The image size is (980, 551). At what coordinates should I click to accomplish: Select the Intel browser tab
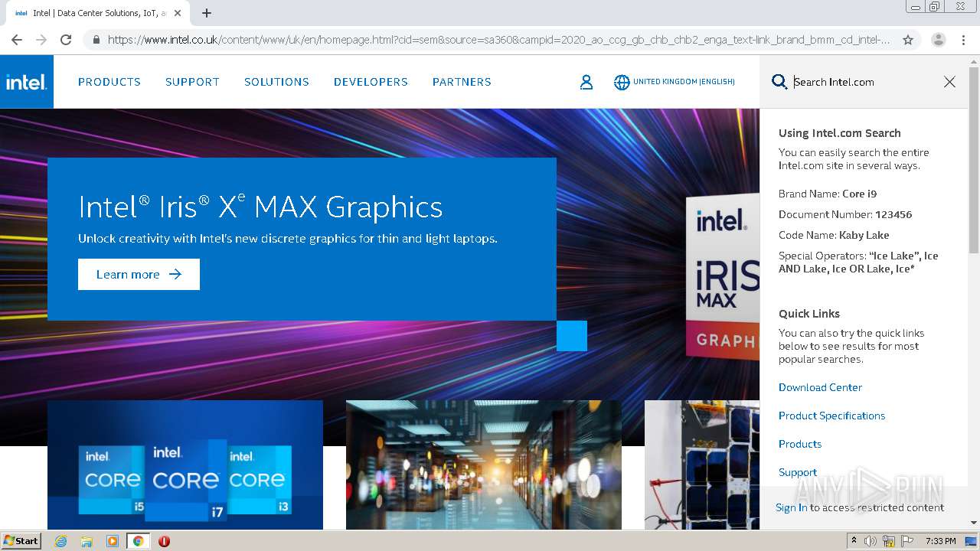(x=98, y=13)
